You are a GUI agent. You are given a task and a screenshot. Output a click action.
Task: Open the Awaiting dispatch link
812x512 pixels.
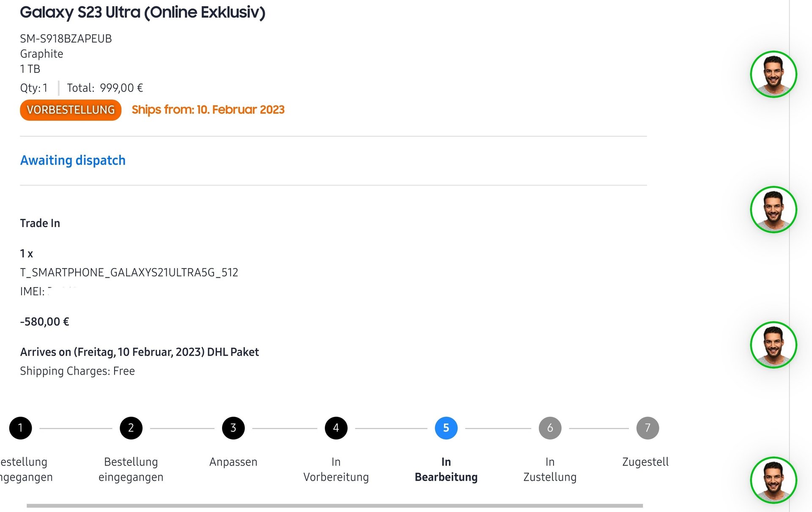coord(73,160)
